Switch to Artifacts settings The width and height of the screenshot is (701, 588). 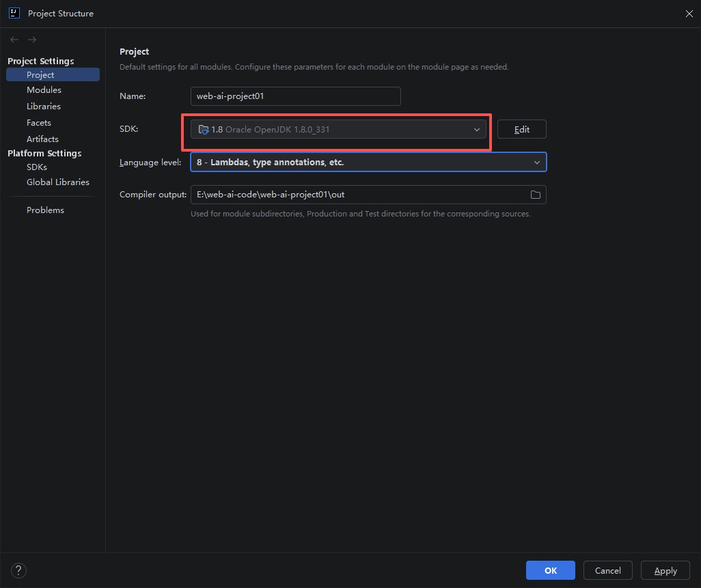pyautogui.click(x=42, y=139)
